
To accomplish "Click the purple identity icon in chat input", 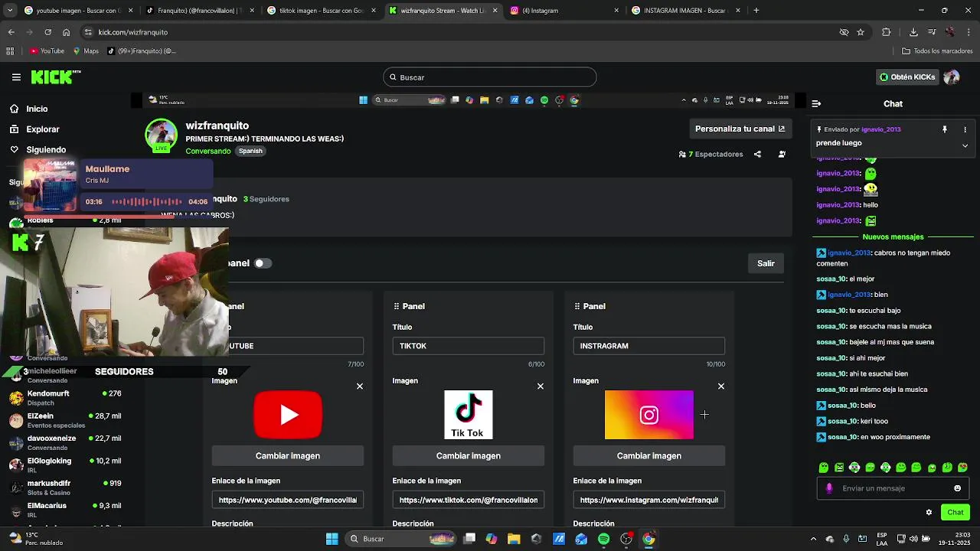I will point(829,488).
